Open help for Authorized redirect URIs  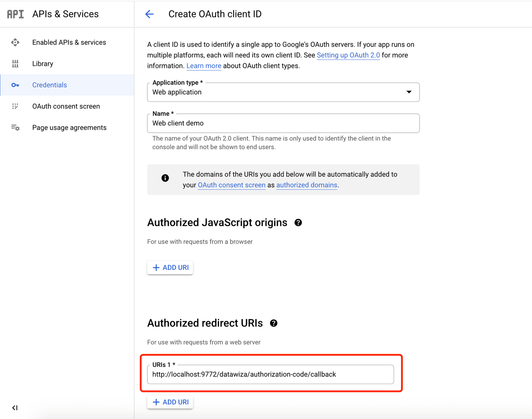[x=274, y=323]
